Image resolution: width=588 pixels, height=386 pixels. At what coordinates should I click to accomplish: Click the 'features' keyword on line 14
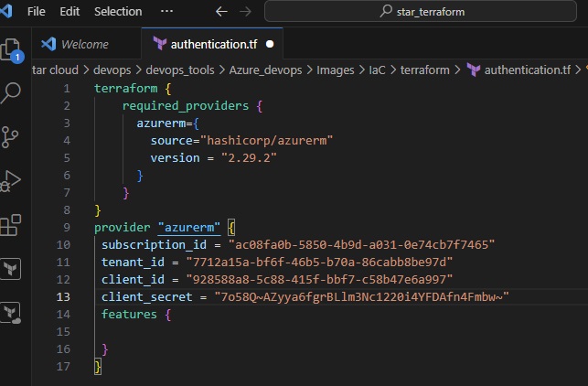[x=129, y=314]
